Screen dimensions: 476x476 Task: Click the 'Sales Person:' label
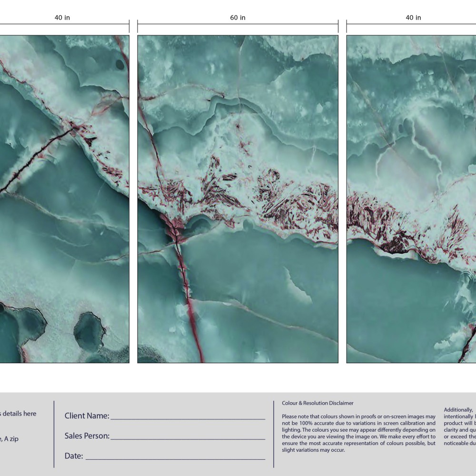[x=87, y=436]
